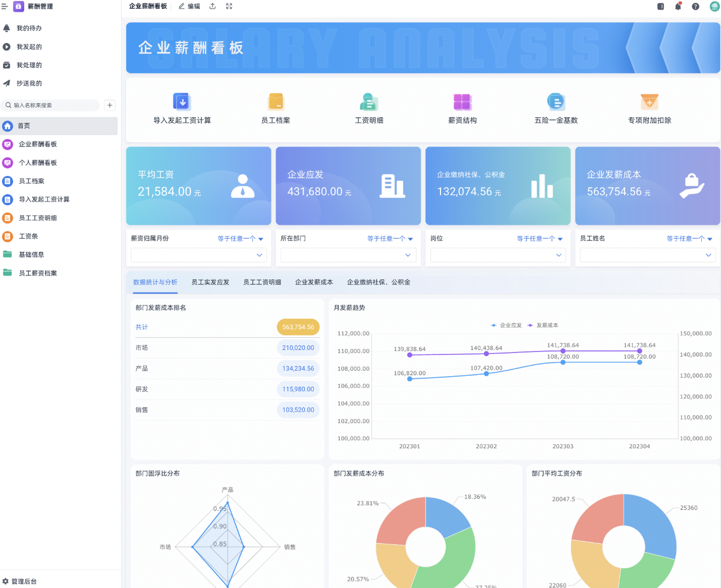
Task: Click 研发 115,980.00 ranking row
Action: (x=228, y=390)
